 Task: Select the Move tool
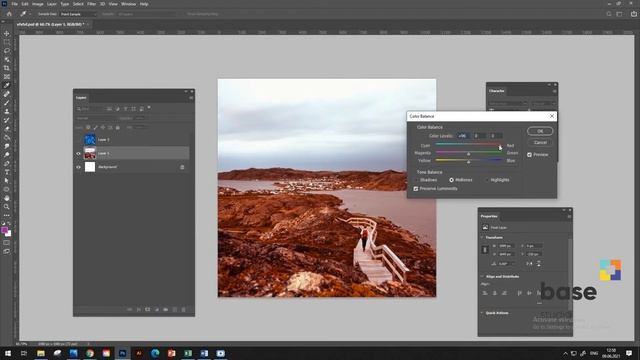click(7, 33)
